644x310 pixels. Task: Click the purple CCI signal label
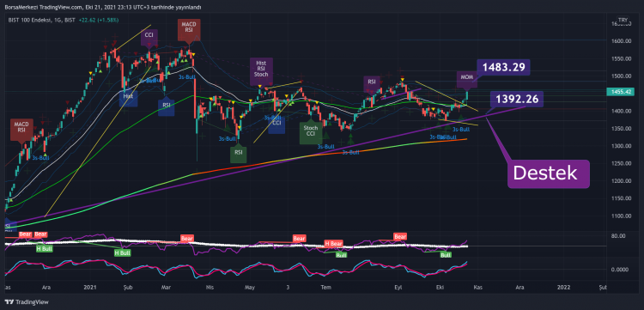tap(149, 37)
